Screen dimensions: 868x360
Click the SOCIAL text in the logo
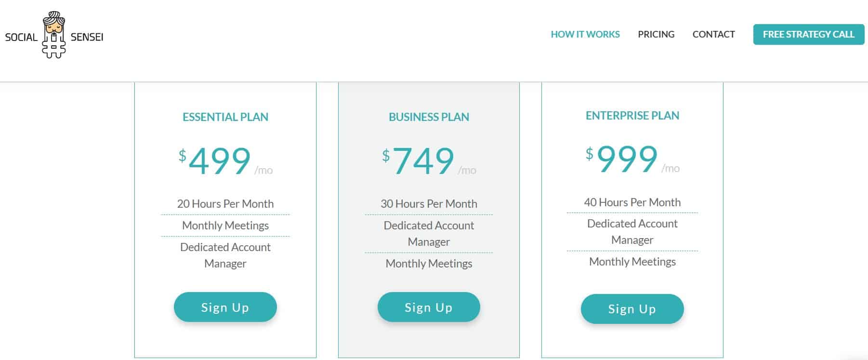(21, 37)
